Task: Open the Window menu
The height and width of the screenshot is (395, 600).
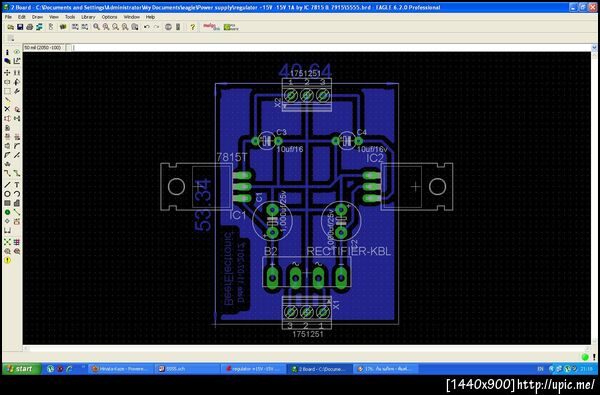Action: pyautogui.click(x=131, y=17)
